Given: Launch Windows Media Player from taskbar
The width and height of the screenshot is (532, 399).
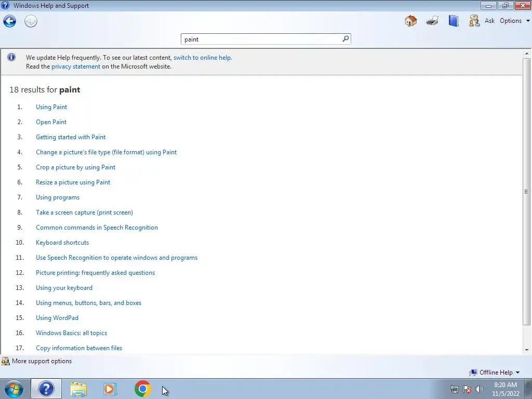Looking at the screenshot, I should point(110,389).
